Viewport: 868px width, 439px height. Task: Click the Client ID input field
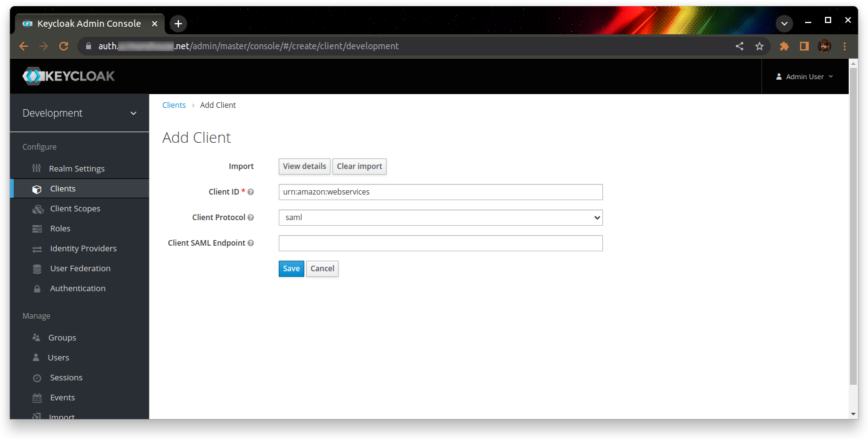click(440, 192)
